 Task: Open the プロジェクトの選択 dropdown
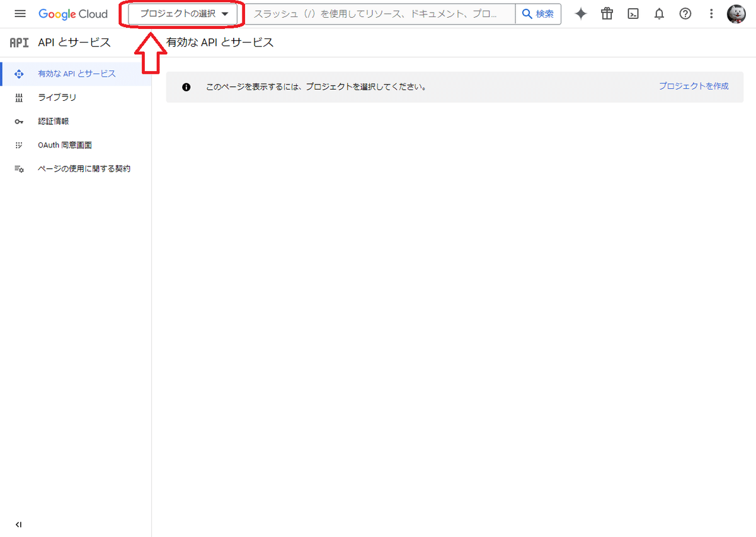pyautogui.click(x=183, y=14)
